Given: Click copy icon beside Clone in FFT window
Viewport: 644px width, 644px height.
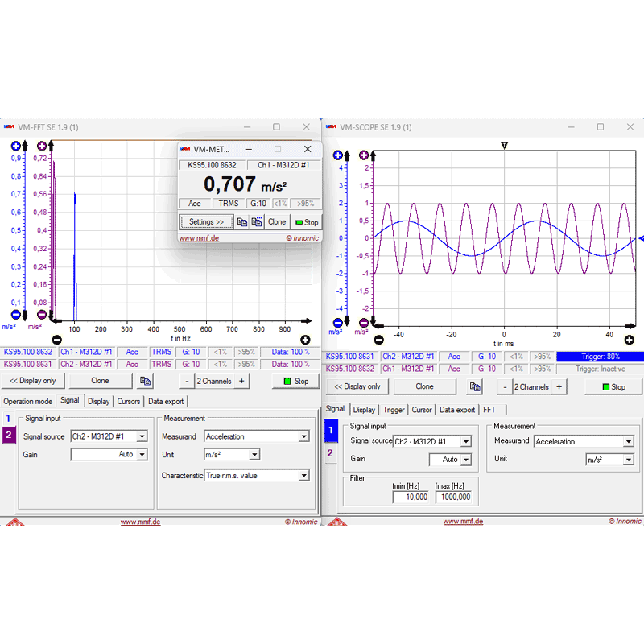Looking at the screenshot, I should tap(146, 381).
